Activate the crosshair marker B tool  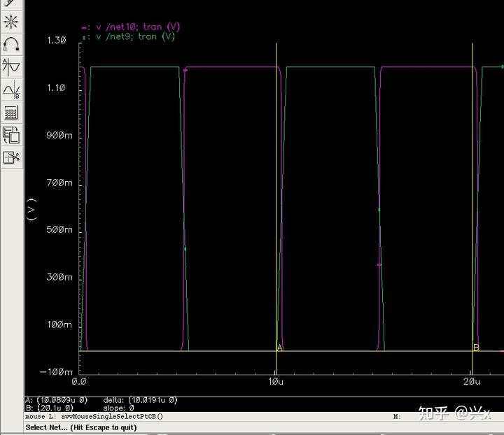tap(11, 90)
